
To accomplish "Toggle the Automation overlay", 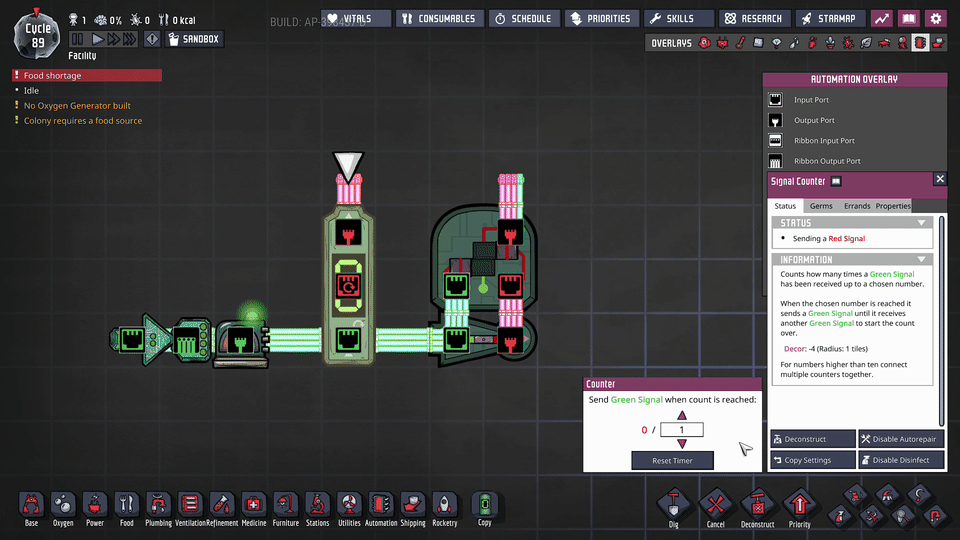I will pyautogui.click(x=920, y=43).
